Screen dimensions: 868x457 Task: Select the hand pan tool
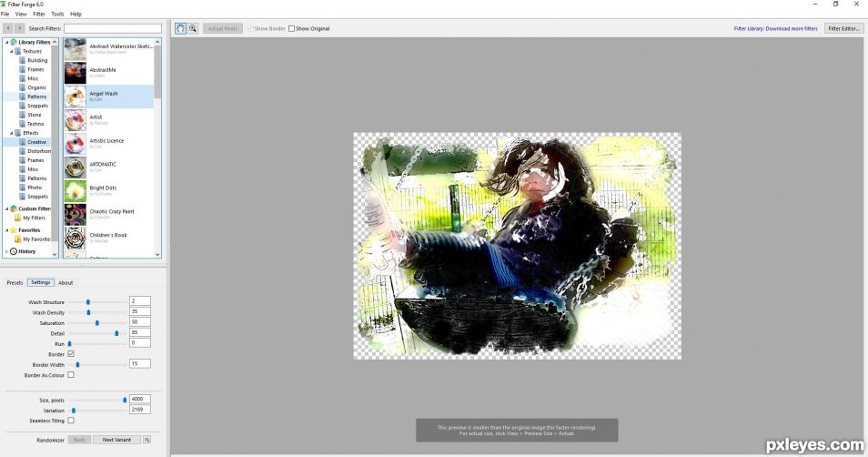[180, 28]
